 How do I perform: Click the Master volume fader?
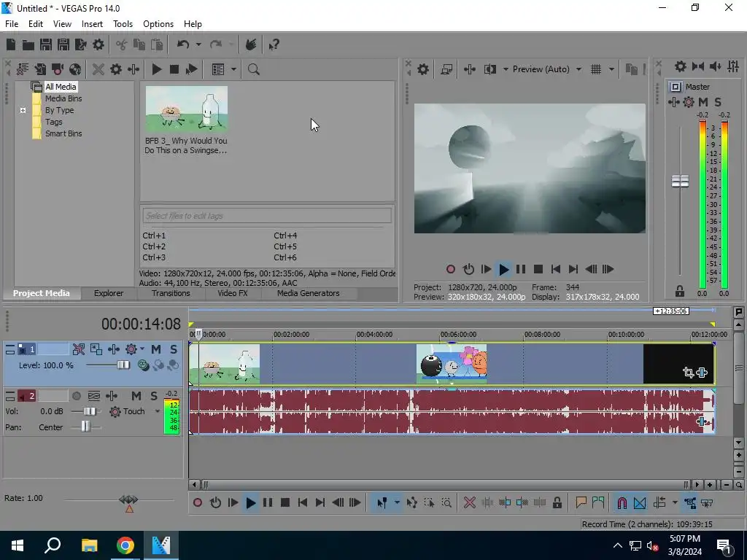(680, 181)
